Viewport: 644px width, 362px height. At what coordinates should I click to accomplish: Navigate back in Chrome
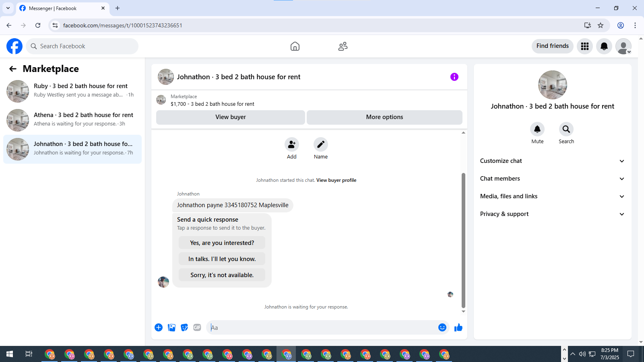click(x=9, y=25)
